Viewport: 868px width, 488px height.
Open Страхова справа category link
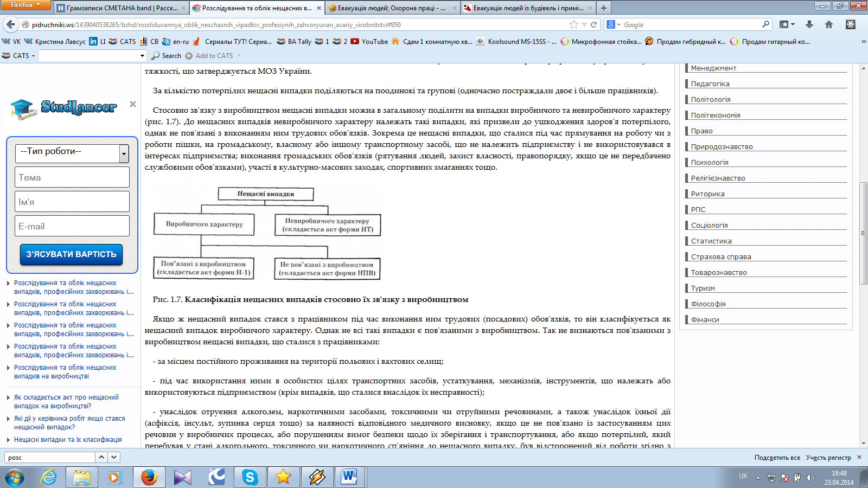[x=721, y=256]
